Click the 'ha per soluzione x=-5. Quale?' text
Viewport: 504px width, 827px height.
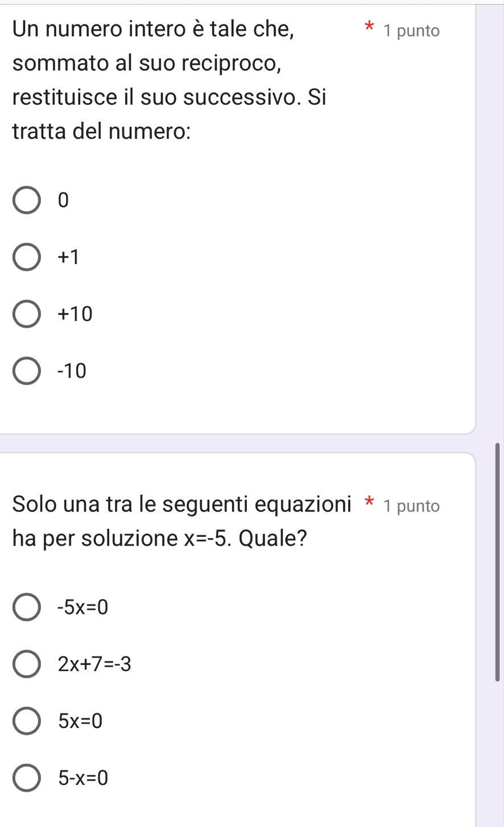160,538
